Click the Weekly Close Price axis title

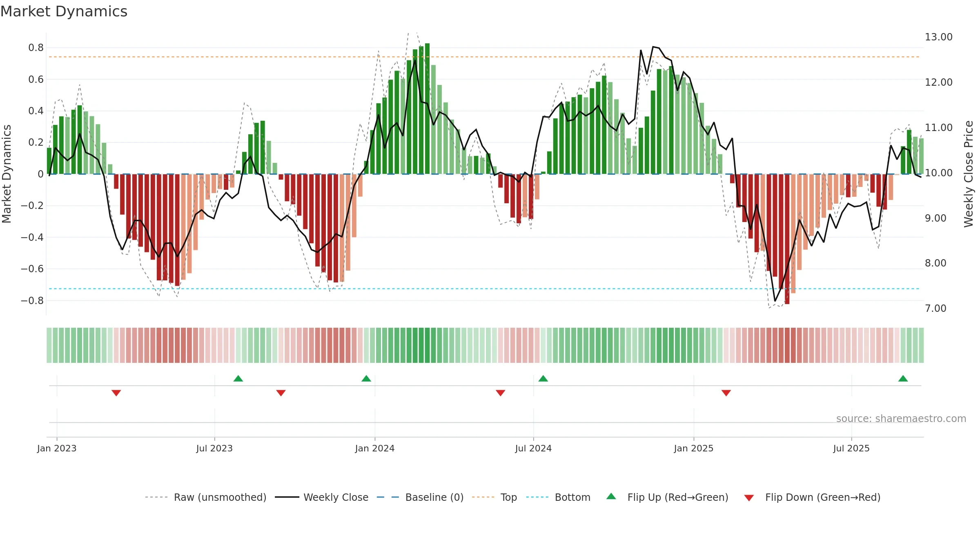tap(969, 174)
